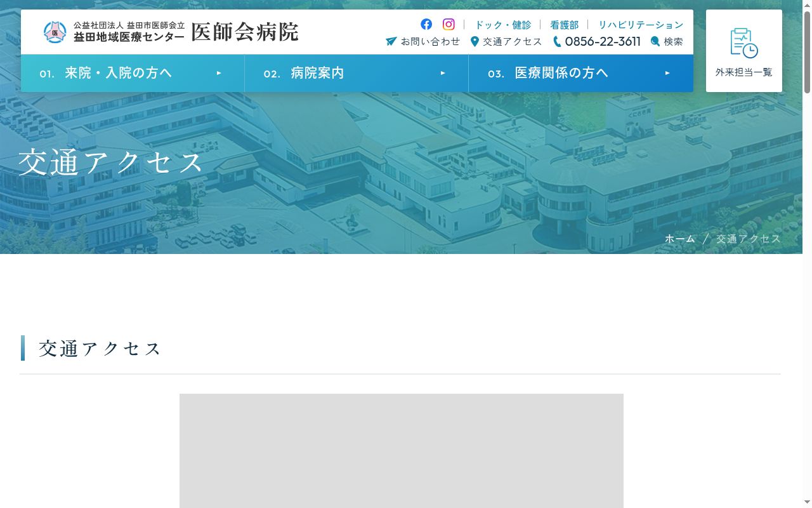Go to 看護部 page
The width and height of the screenshot is (812, 508).
tap(564, 25)
